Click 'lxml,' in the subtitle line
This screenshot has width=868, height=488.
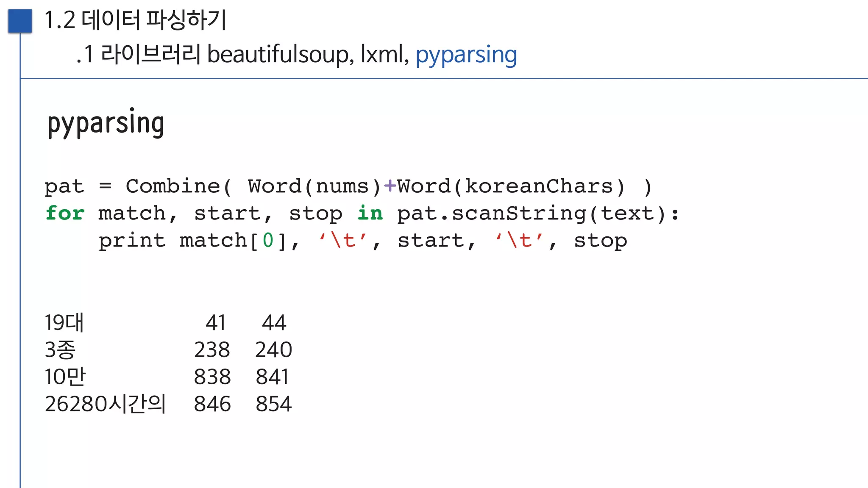tap(385, 54)
